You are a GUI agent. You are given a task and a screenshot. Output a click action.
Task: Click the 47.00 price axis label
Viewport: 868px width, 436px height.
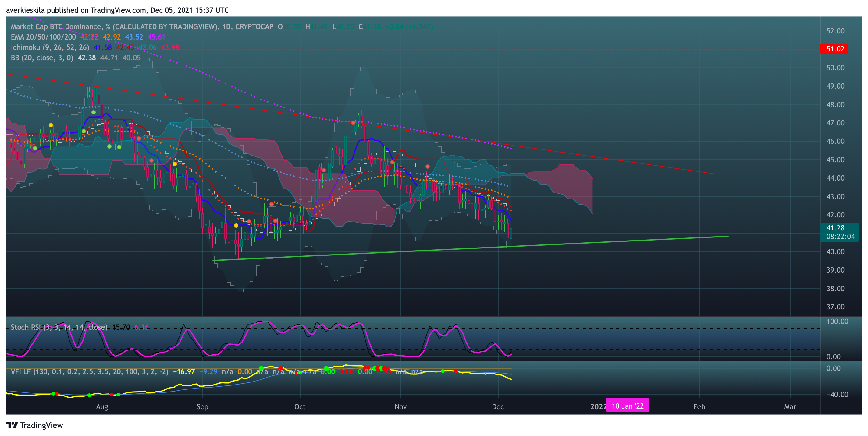[x=835, y=123]
